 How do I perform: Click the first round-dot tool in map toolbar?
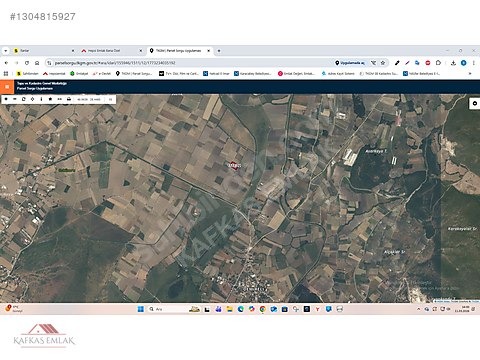click(x=6, y=99)
